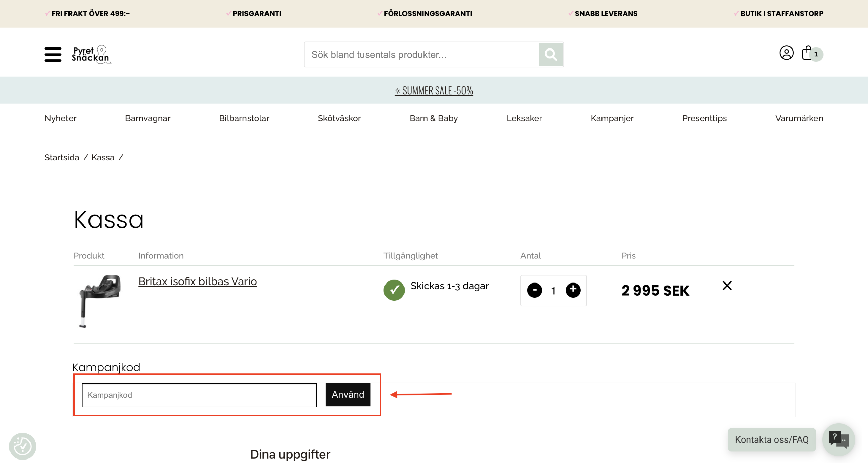
Task: Click SNABB LEVERANS in top bar
Action: coord(606,14)
